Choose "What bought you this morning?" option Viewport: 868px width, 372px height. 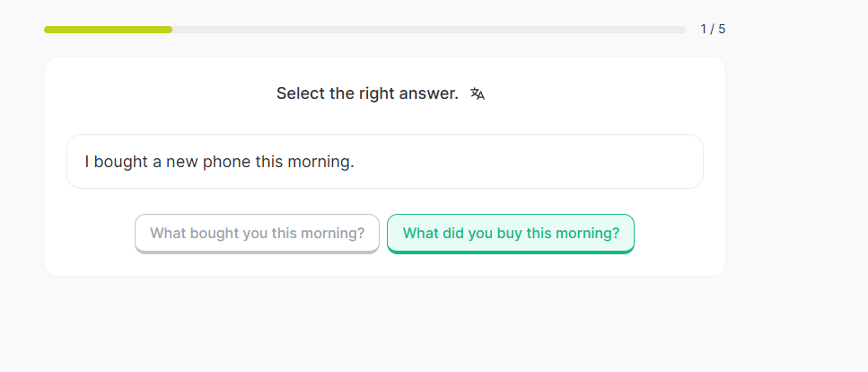(258, 234)
